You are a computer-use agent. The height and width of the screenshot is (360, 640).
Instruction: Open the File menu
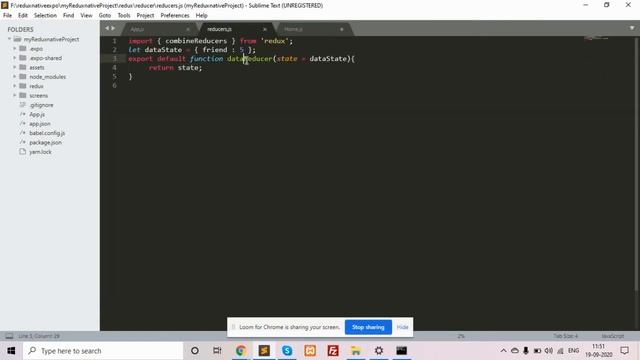point(7,16)
